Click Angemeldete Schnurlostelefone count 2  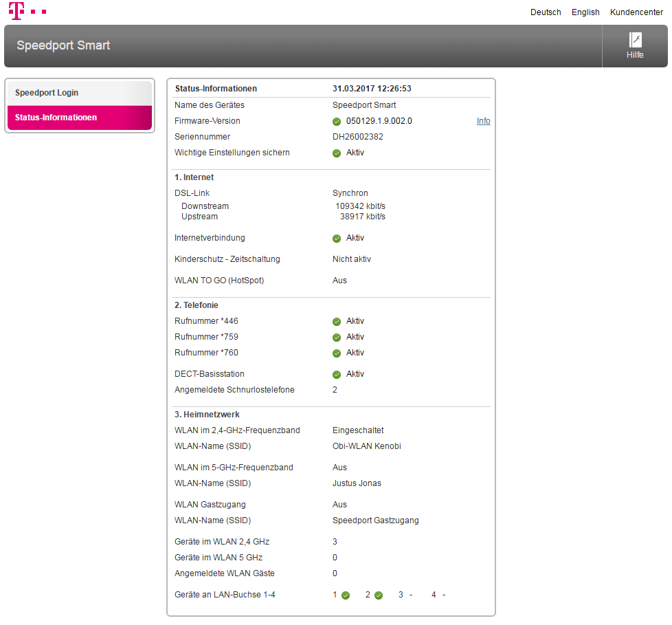point(335,390)
